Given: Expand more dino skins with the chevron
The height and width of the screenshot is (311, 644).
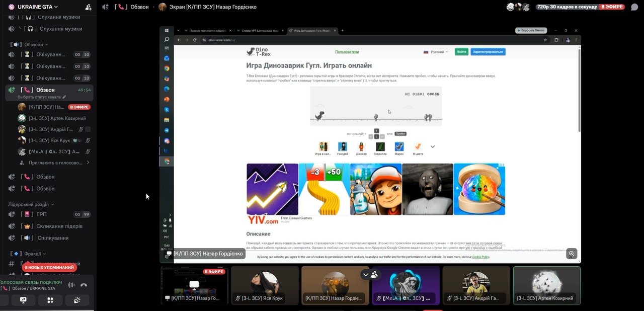Looking at the screenshot, I should tap(432, 147).
